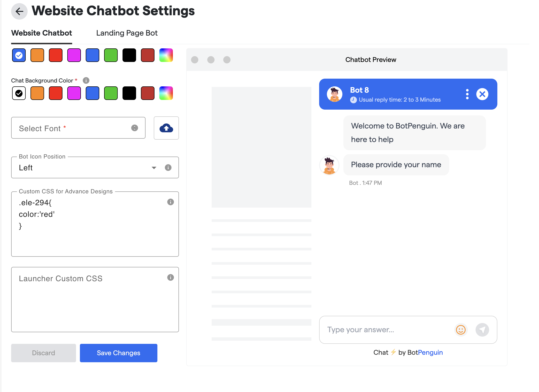Select the checked white Chat Background Color swatch
The image size is (539, 392).
click(x=19, y=93)
